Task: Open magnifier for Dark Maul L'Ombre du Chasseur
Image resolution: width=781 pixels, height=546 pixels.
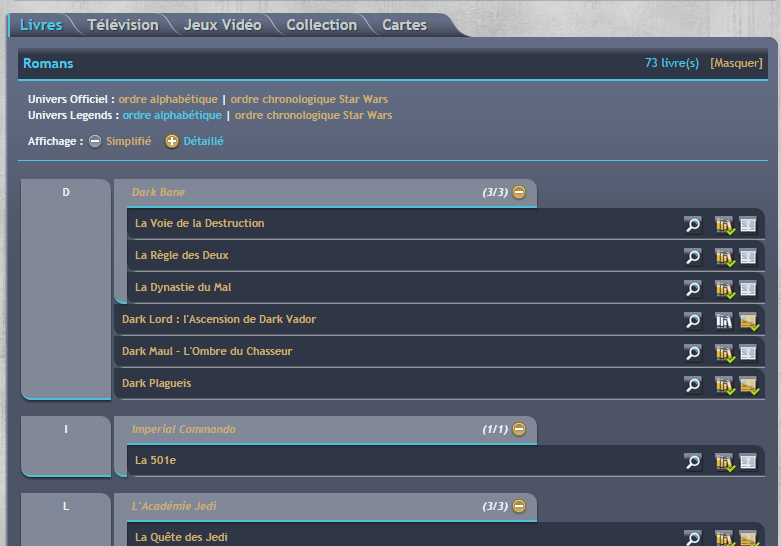Action: point(693,352)
